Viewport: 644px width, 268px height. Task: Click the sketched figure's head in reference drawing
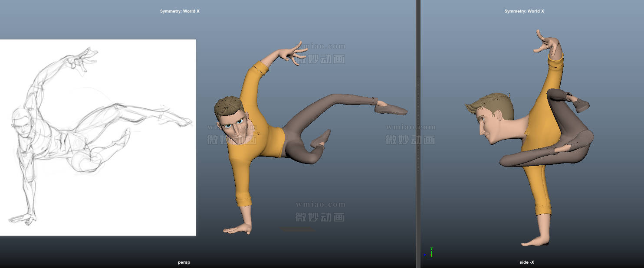22,121
